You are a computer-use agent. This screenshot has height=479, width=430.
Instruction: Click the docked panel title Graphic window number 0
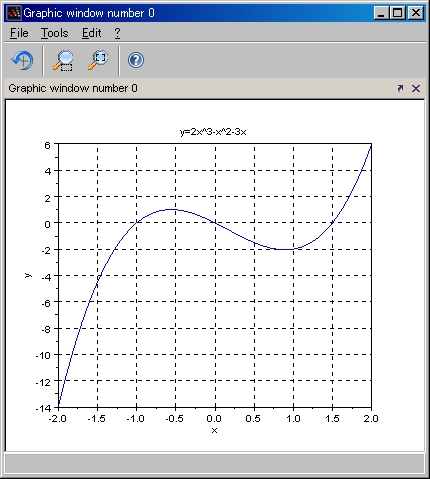tap(73, 88)
